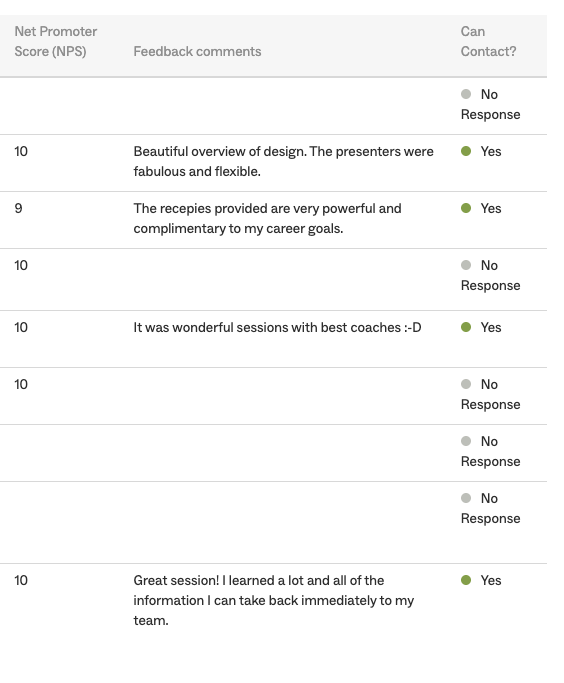
Task: Click the Feedback comments column header
Action: coord(197,51)
